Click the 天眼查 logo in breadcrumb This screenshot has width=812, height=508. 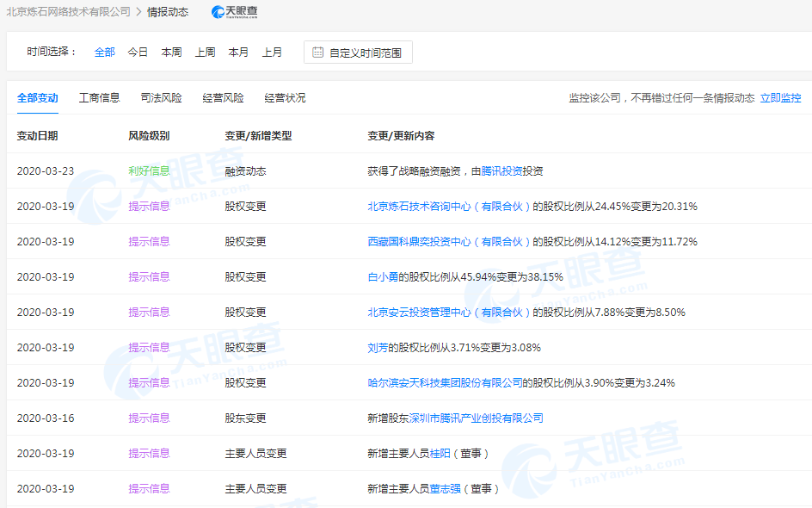click(x=235, y=12)
